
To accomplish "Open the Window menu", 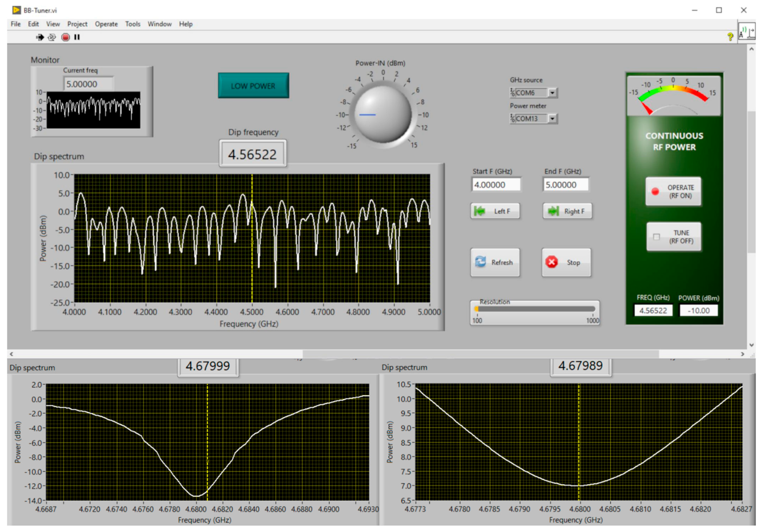I will pyautogui.click(x=159, y=24).
